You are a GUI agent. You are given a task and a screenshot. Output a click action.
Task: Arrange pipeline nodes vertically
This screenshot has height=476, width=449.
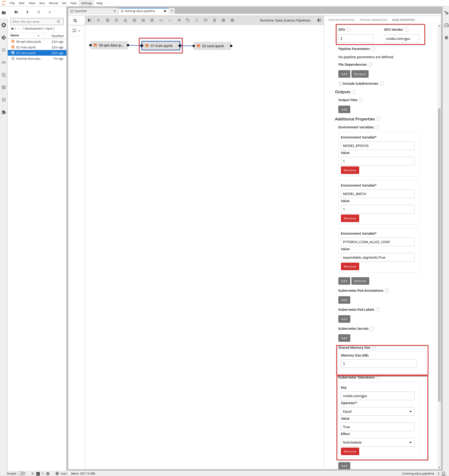(x=232, y=20)
